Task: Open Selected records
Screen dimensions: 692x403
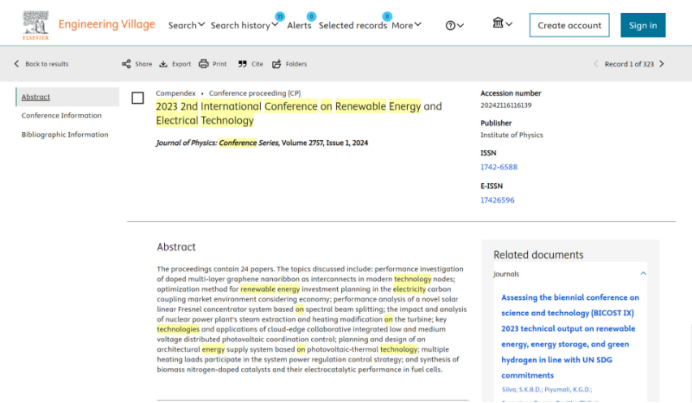Action: [353, 25]
